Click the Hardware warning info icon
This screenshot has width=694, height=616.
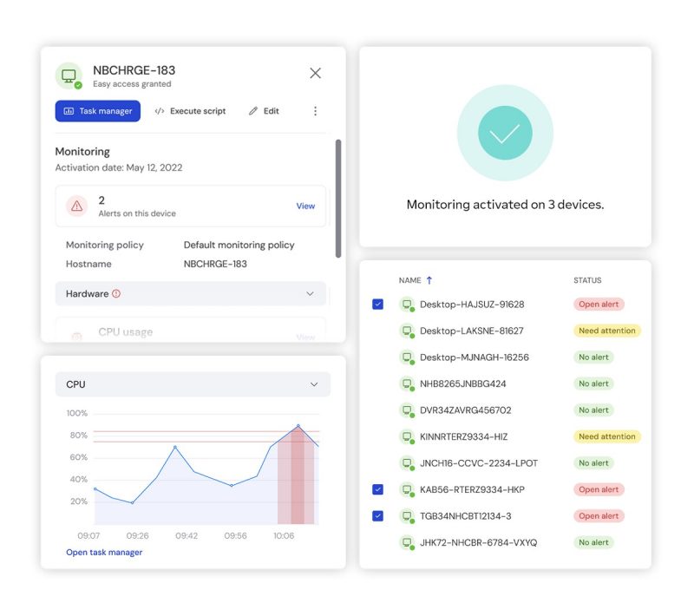pos(116,293)
